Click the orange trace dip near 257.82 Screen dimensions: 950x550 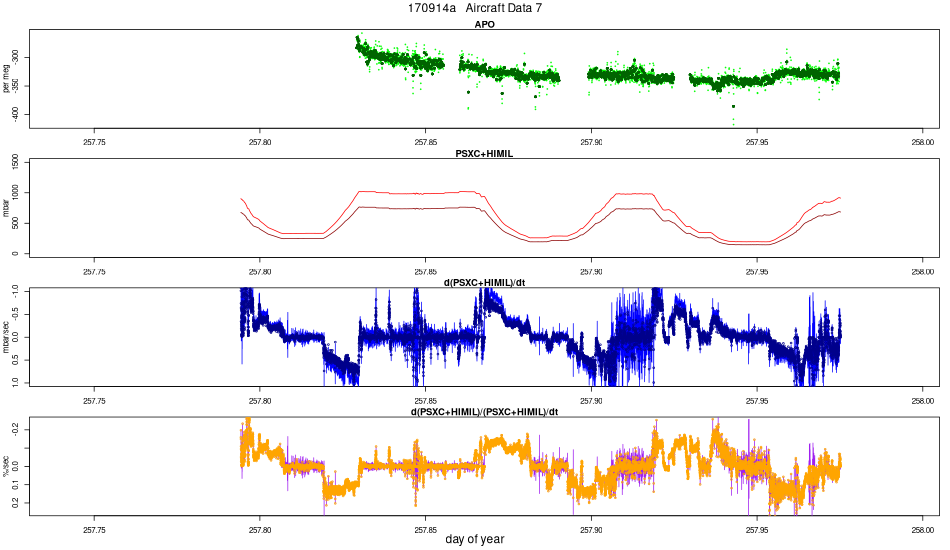339,488
